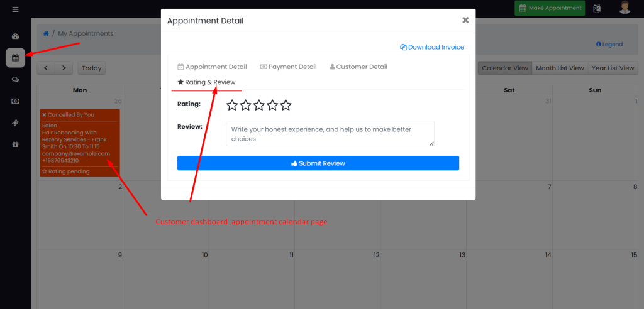Click the Sun column header
The height and width of the screenshot is (309, 644).
(595, 90)
